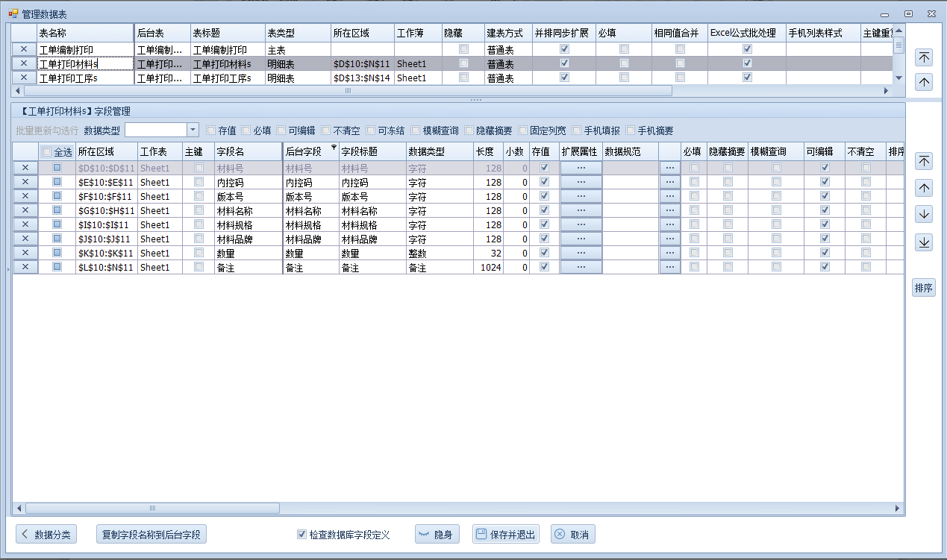Click move-to-top arrow beside the upper table list
The height and width of the screenshot is (560, 947).
(x=924, y=57)
